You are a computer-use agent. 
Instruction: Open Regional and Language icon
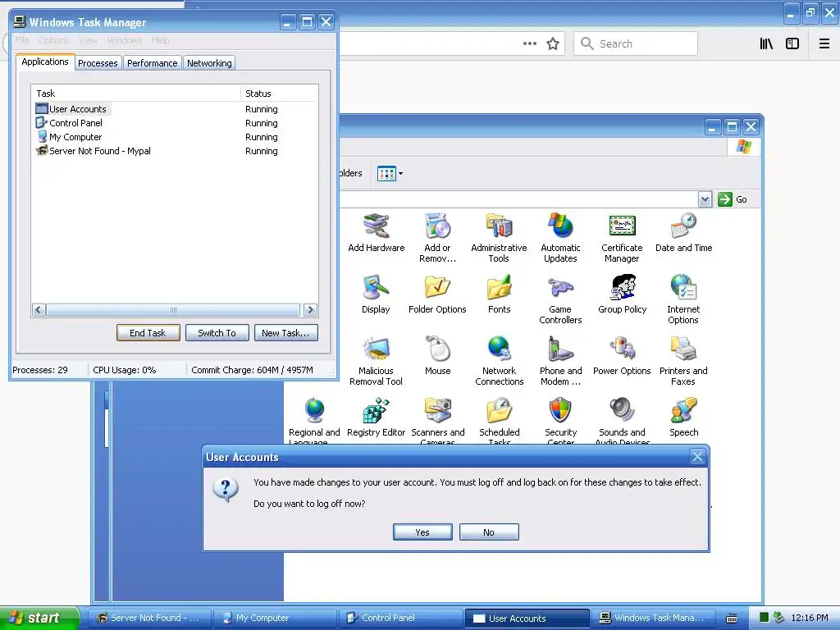pos(314,421)
